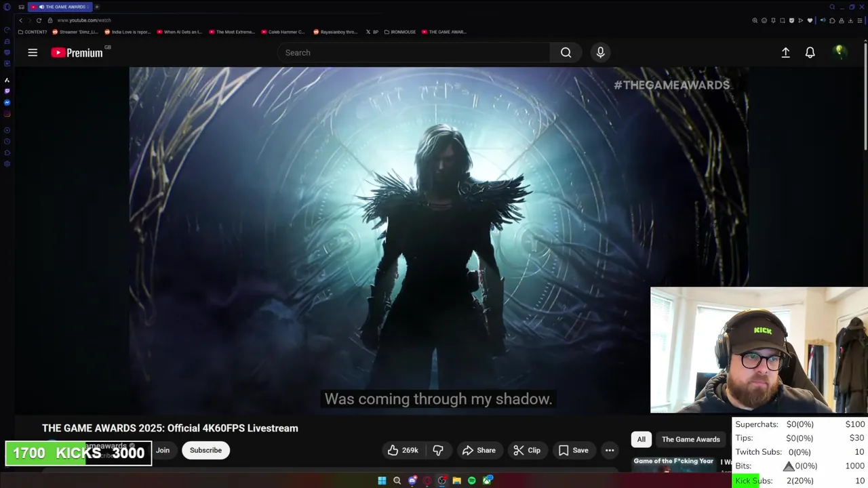868x488 pixels.
Task: Like the video with 269k likes
Action: tap(403, 450)
